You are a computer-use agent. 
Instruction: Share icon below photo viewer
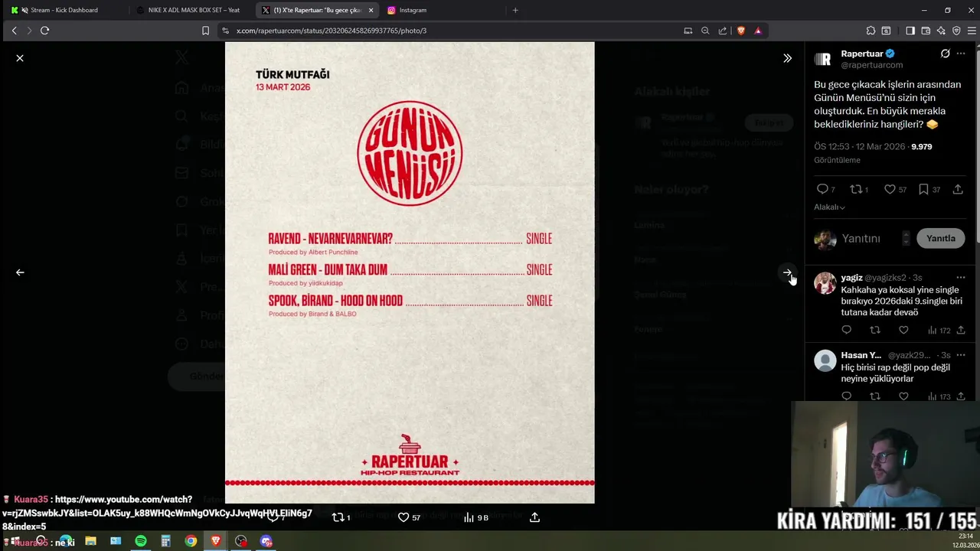(x=534, y=517)
